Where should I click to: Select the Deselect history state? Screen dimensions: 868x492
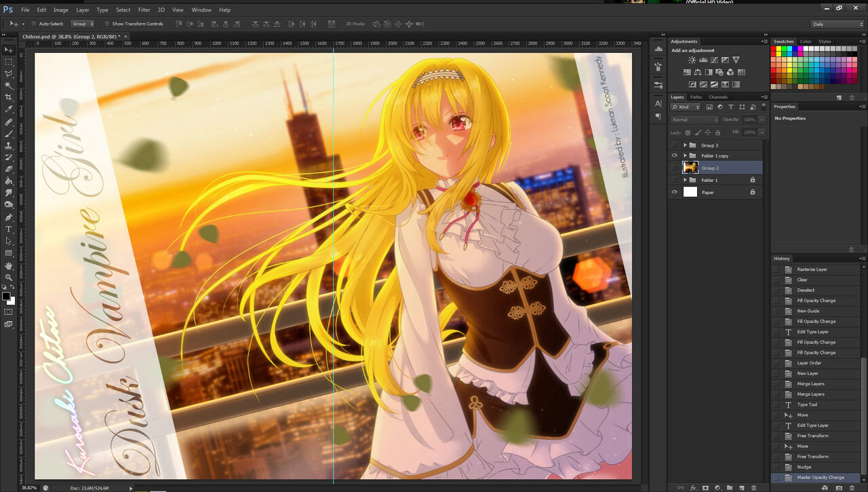point(817,290)
